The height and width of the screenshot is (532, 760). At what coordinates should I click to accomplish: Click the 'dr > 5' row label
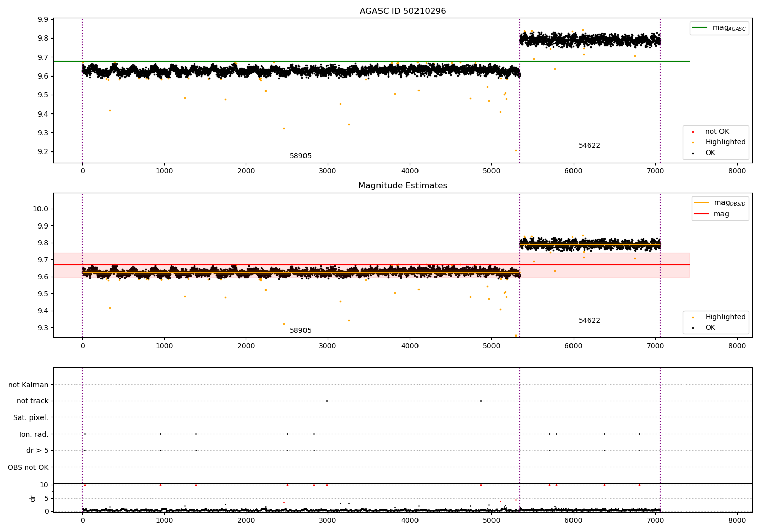point(37,451)
